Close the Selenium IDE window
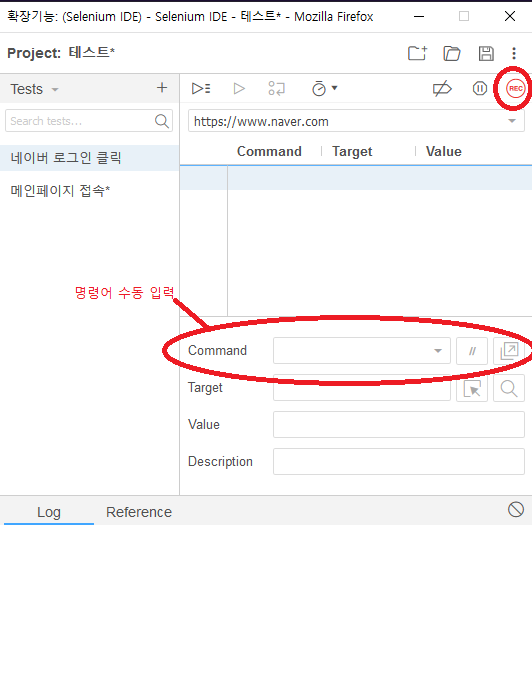532x685 pixels. tap(510, 17)
